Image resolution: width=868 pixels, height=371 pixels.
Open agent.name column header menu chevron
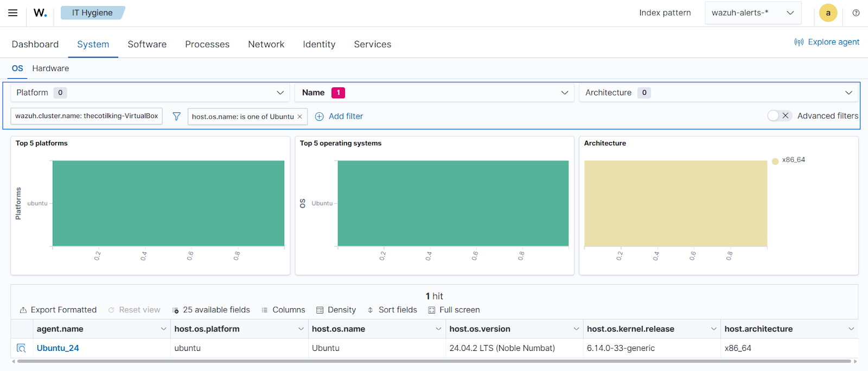163,329
